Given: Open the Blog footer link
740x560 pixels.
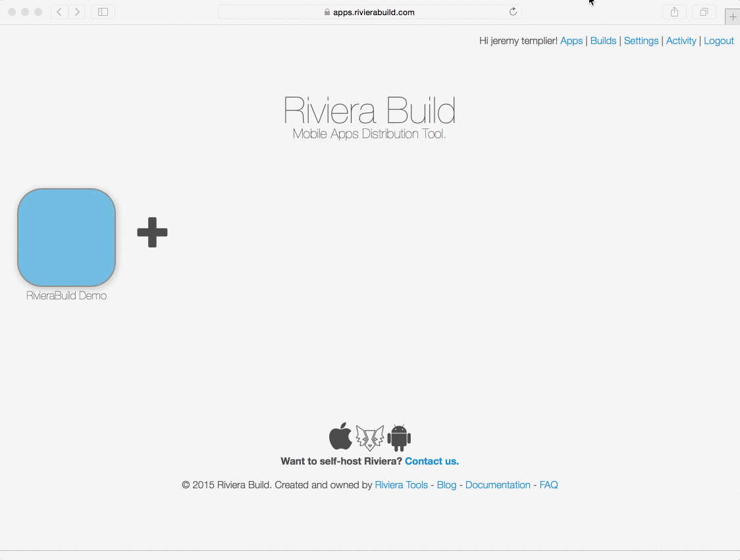Looking at the screenshot, I should [x=446, y=484].
